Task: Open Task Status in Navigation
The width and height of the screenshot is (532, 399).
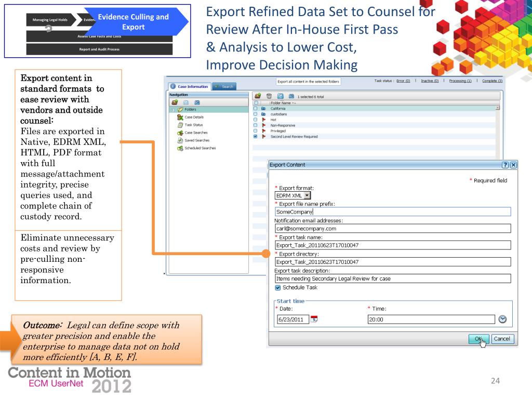Action: pos(193,125)
